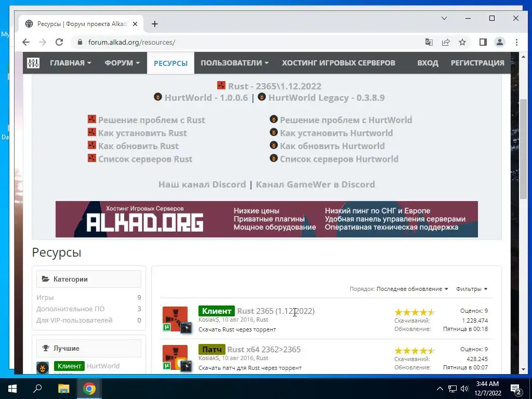
Task: Click the Chrome icon in the taskbar
Action: click(x=89, y=389)
